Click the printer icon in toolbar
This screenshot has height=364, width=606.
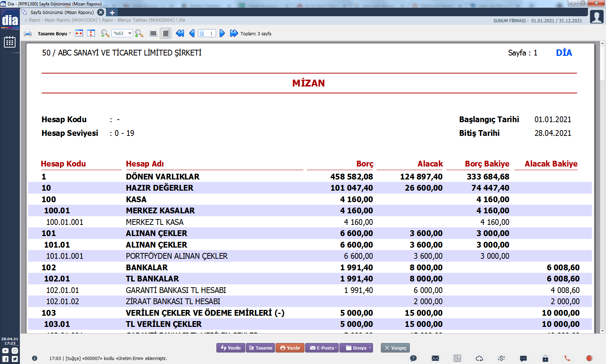tap(28, 34)
